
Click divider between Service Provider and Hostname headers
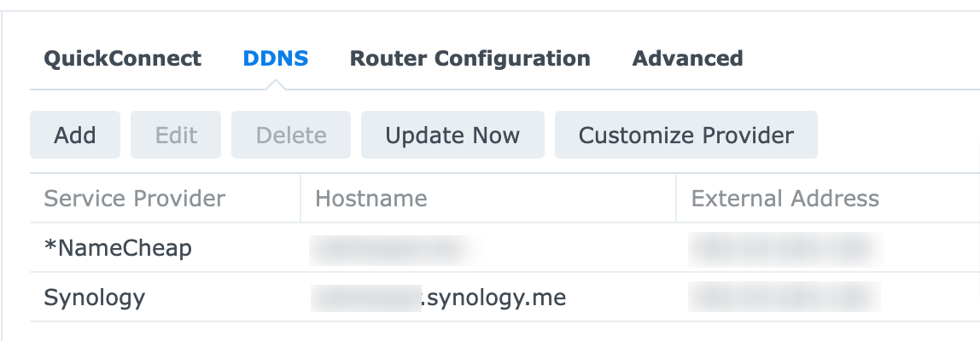pos(300,199)
